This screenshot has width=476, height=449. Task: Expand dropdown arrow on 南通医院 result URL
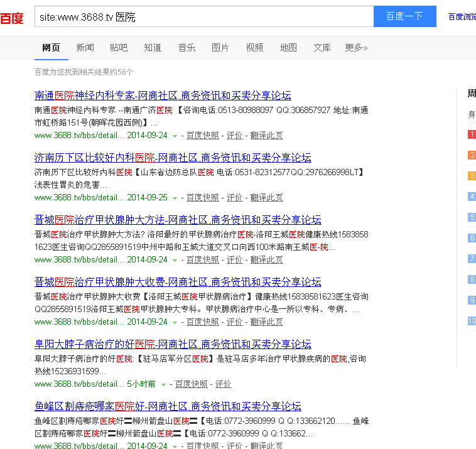[x=175, y=136]
